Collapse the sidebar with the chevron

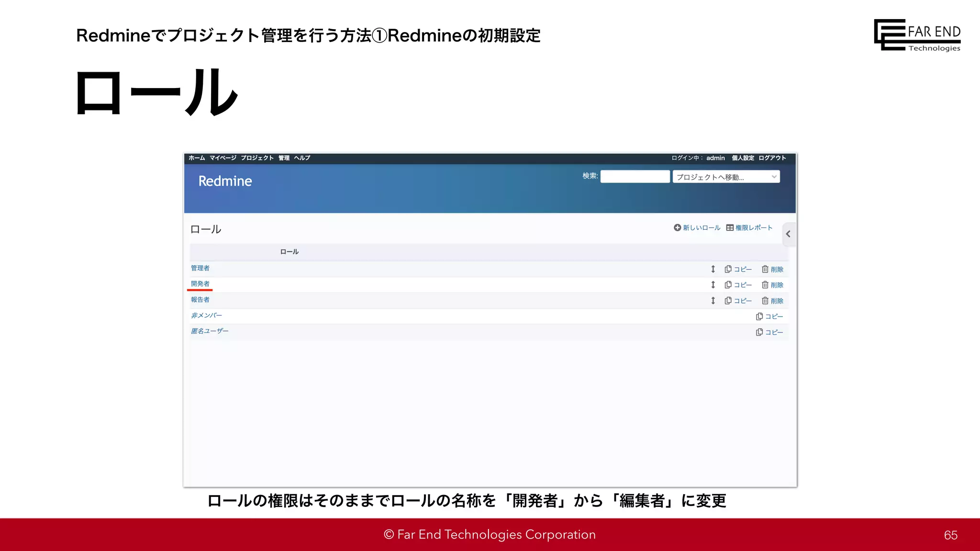(x=789, y=234)
